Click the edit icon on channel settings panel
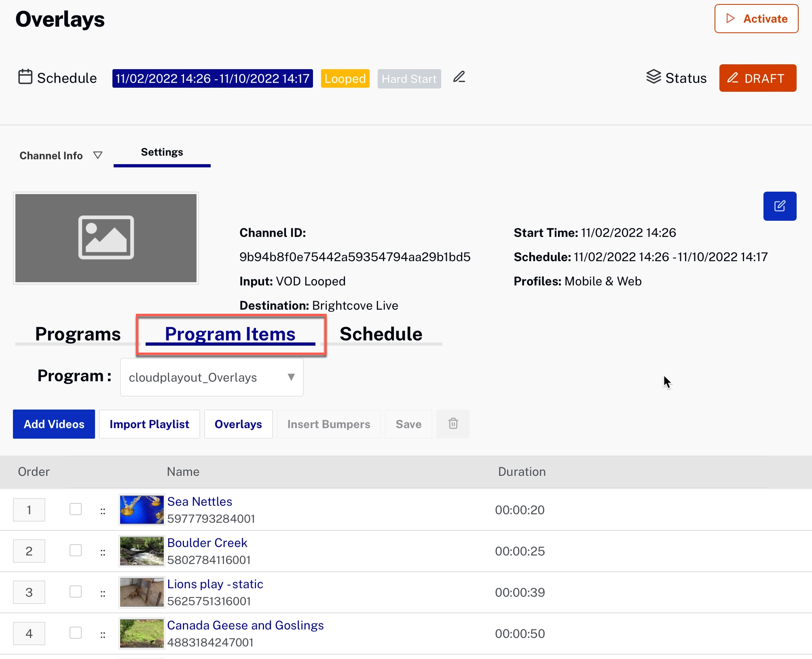The width and height of the screenshot is (812, 659). point(779,207)
